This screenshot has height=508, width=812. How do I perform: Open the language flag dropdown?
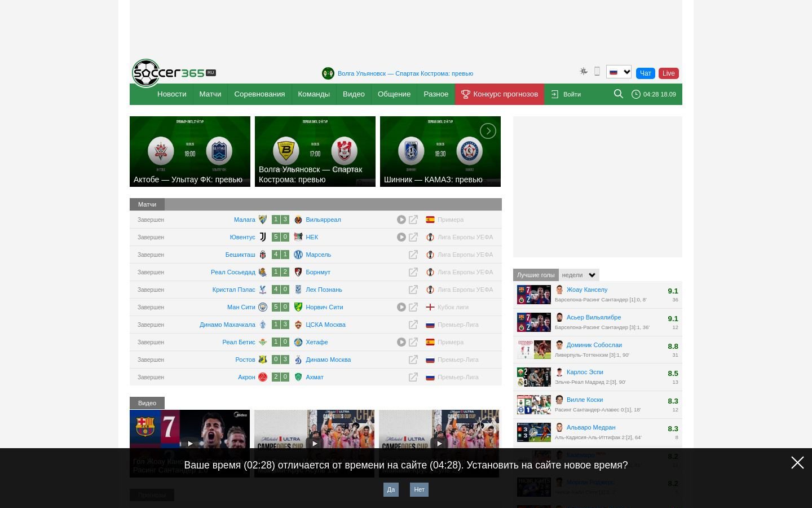coord(619,72)
